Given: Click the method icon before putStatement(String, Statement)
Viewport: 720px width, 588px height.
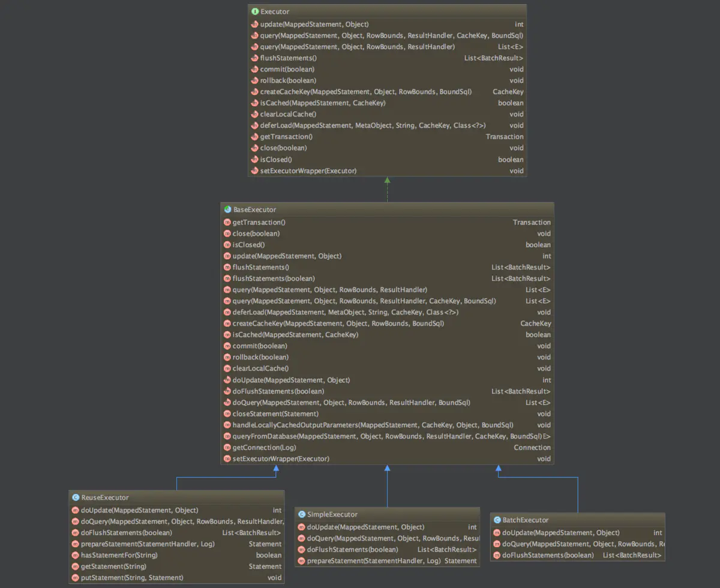Looking at the screenshot, I should click(x=76, y=578).
